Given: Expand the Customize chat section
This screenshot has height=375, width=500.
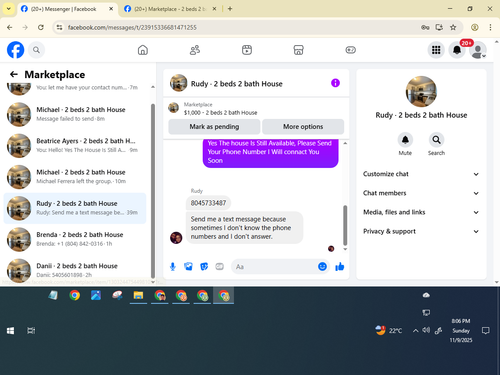Looking at the screenshot, I should 421,174.
